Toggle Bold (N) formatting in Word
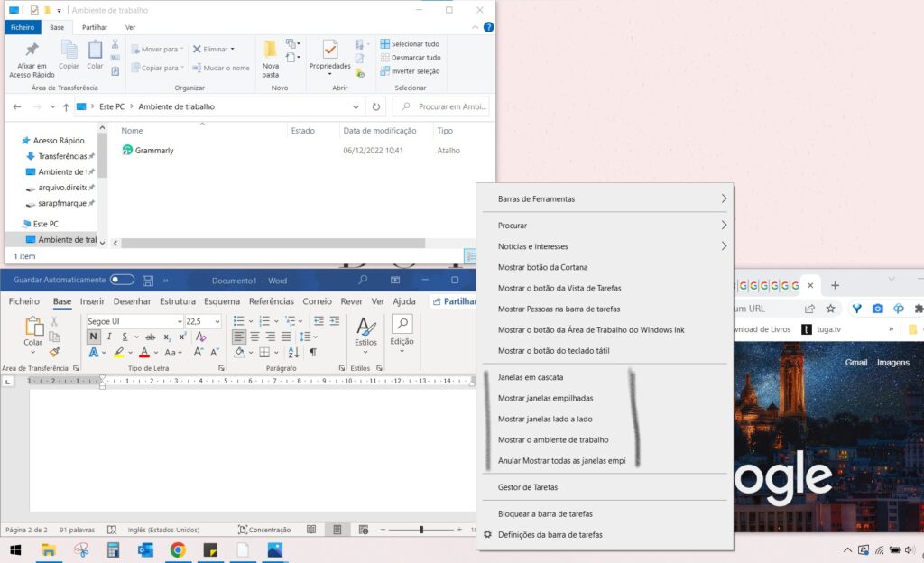The image size is (924, 563). coord(93,337)
